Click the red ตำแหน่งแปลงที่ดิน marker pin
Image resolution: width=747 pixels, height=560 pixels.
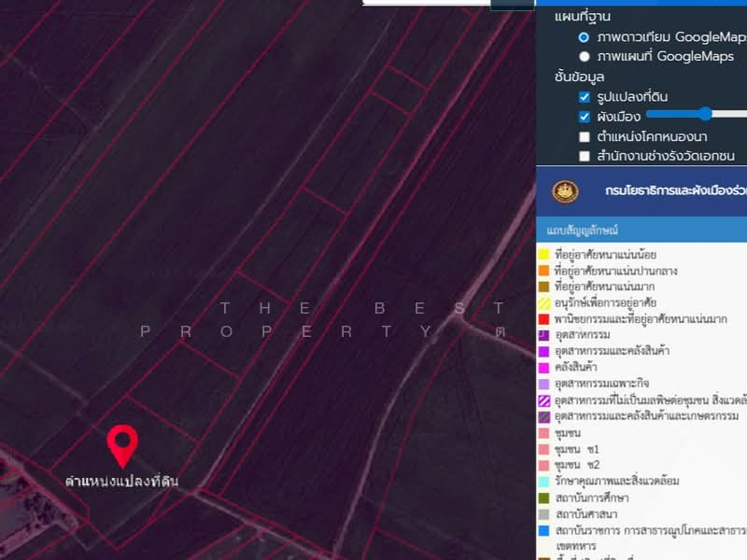click(122, 445)
